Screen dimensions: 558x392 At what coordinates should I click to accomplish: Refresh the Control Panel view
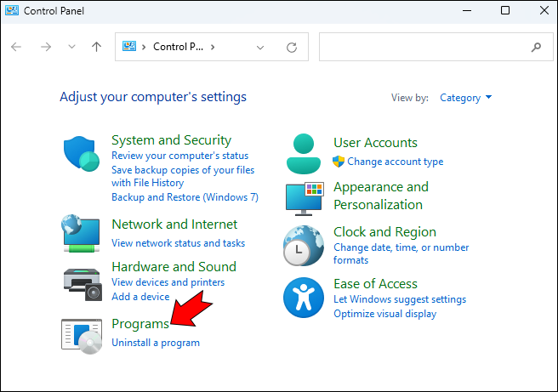[292, 48]
